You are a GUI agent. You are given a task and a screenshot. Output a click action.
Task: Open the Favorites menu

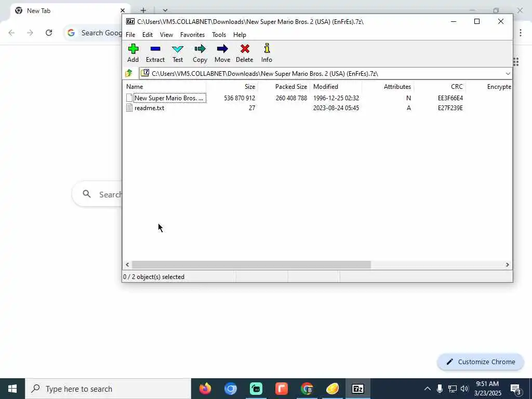[192, 35]
